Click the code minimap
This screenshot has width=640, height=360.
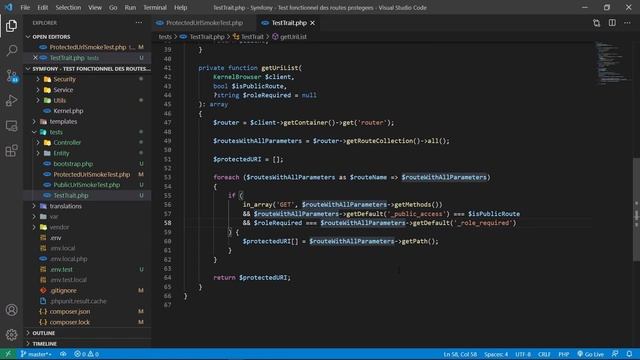(612, 63)
